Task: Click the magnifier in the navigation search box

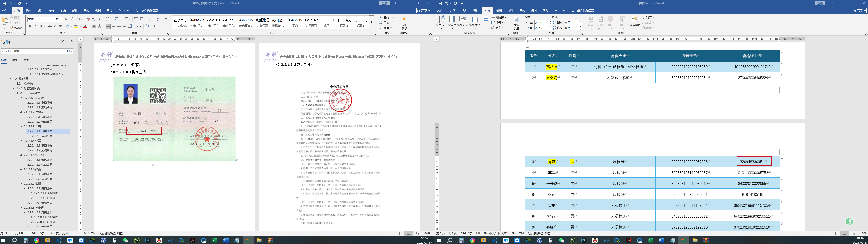Action: 68,51
